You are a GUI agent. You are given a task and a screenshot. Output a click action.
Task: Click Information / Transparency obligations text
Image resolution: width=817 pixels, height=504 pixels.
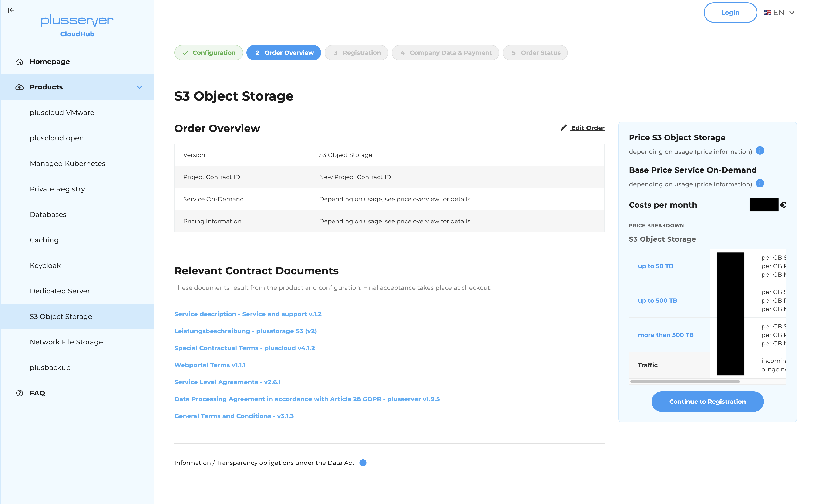pyautogui.click(x=264, y=463)
